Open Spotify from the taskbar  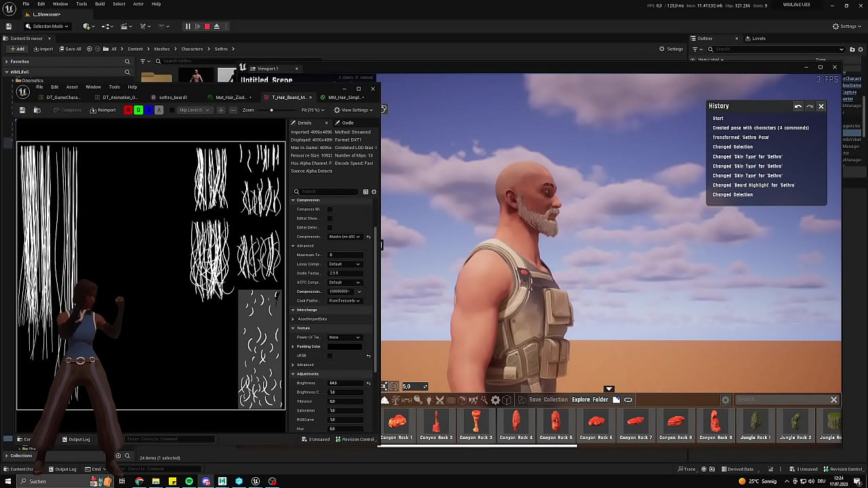point(189,481)
